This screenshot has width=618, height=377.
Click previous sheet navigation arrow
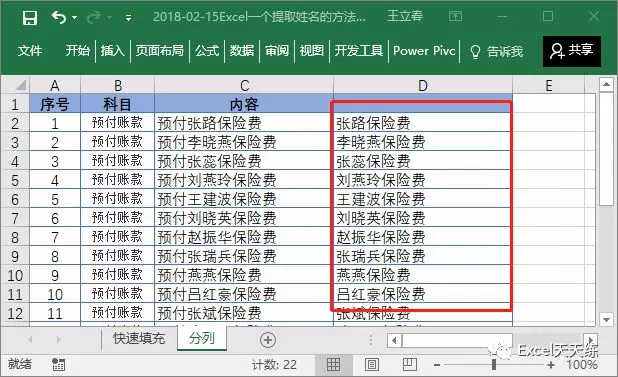click(x=30, y=339)
